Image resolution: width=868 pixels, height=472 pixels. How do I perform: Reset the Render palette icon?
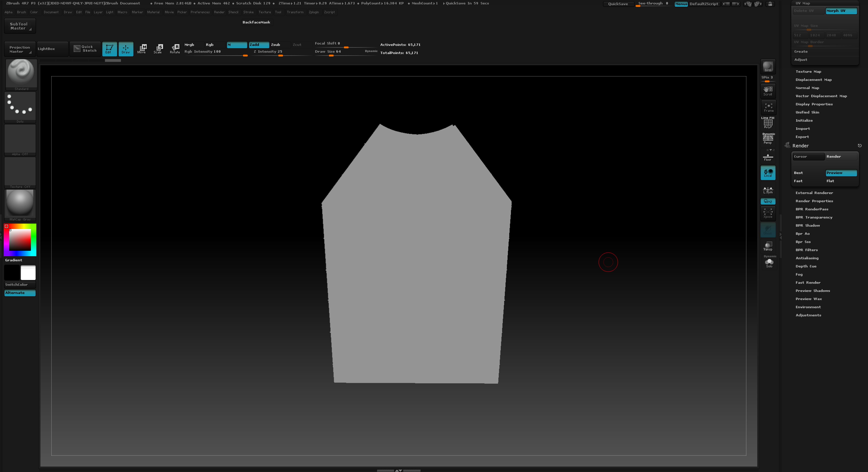point(860,146)
